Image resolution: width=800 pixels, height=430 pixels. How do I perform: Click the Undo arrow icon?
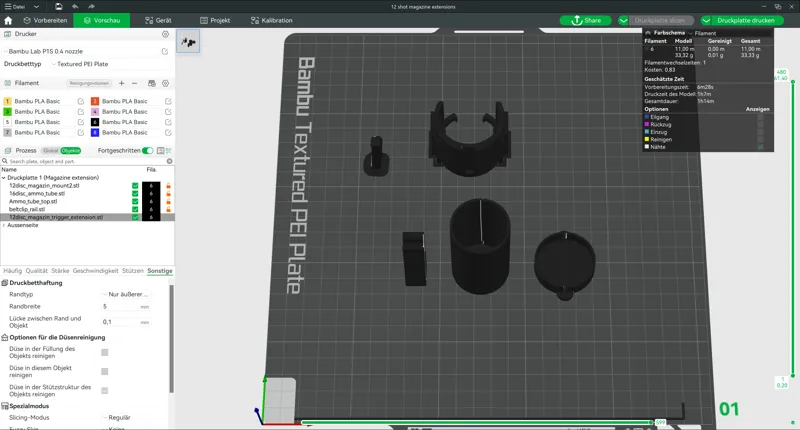(75, 7)
